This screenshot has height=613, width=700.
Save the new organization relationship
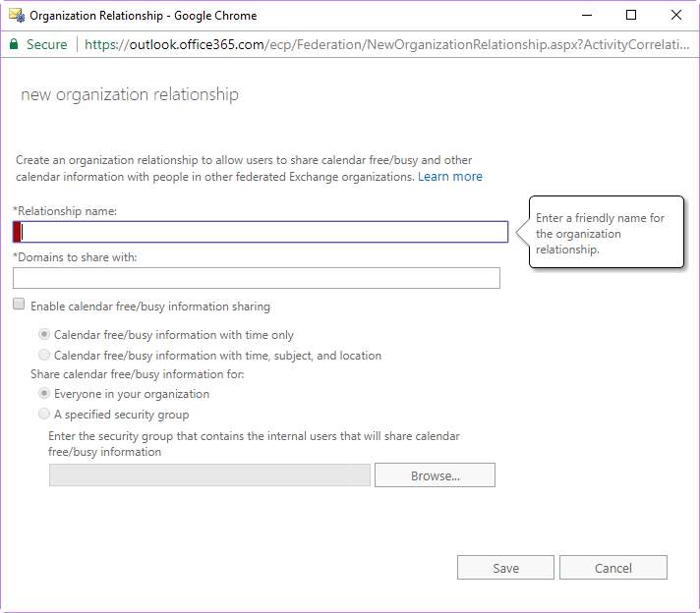coord(505,568)
